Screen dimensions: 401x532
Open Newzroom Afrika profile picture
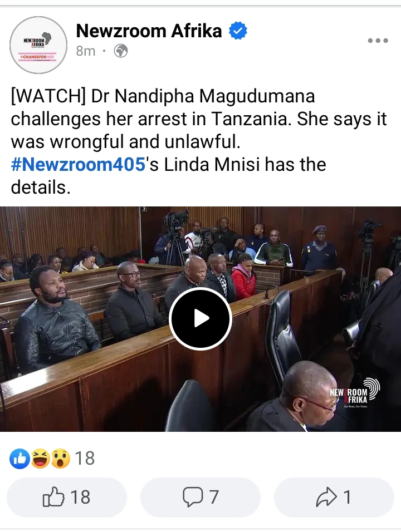click(x=38, y=45)
